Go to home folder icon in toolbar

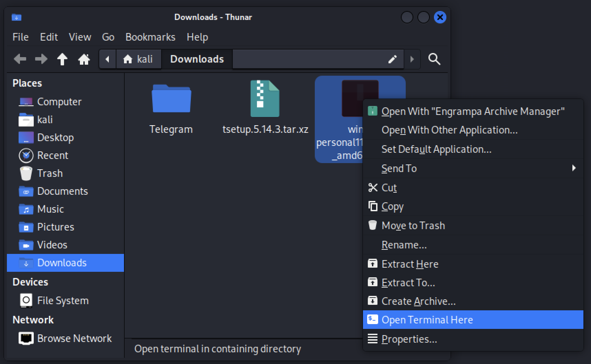coord(84,59)
